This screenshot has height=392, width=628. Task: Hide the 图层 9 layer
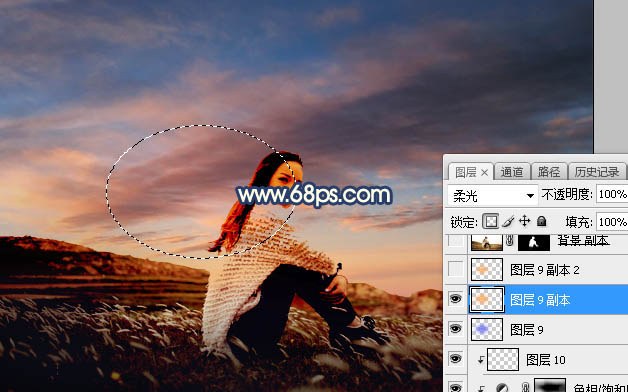click(455, 329)
